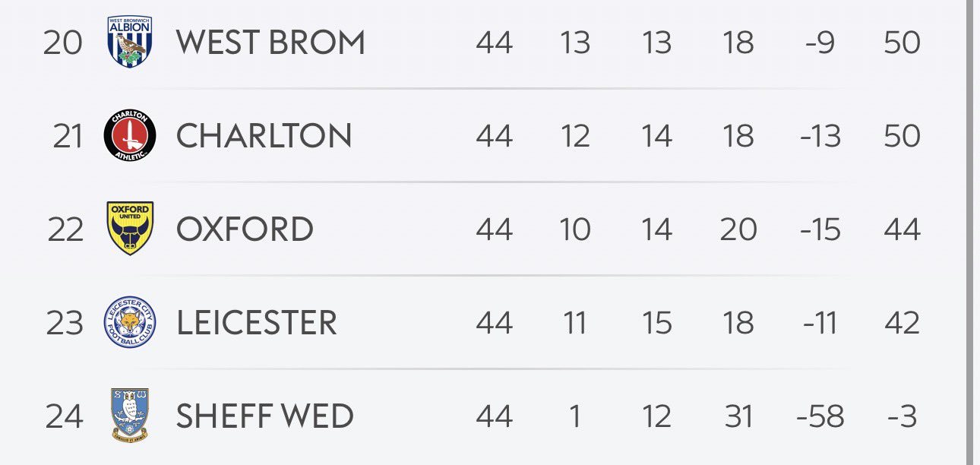The width and height of the screenshot is (980, 465).
Task: Select Charlton's -13 goal difference
Action: tap(820, 136)
